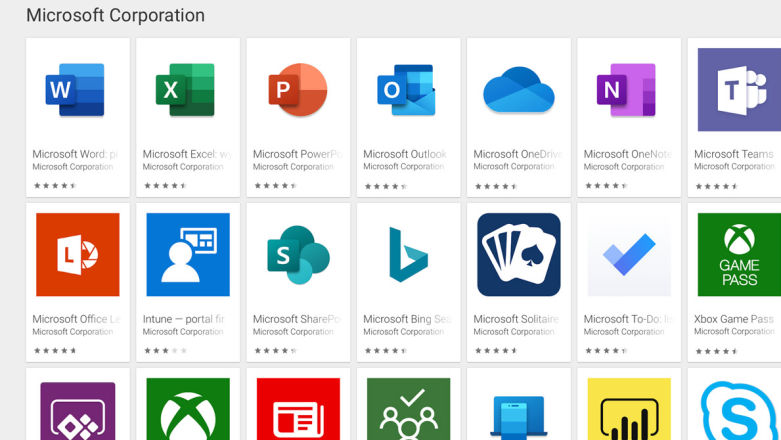Select the Skype app icon
Image resolution: width=781 pixels, height=440 pixels.
coord(741,411)
